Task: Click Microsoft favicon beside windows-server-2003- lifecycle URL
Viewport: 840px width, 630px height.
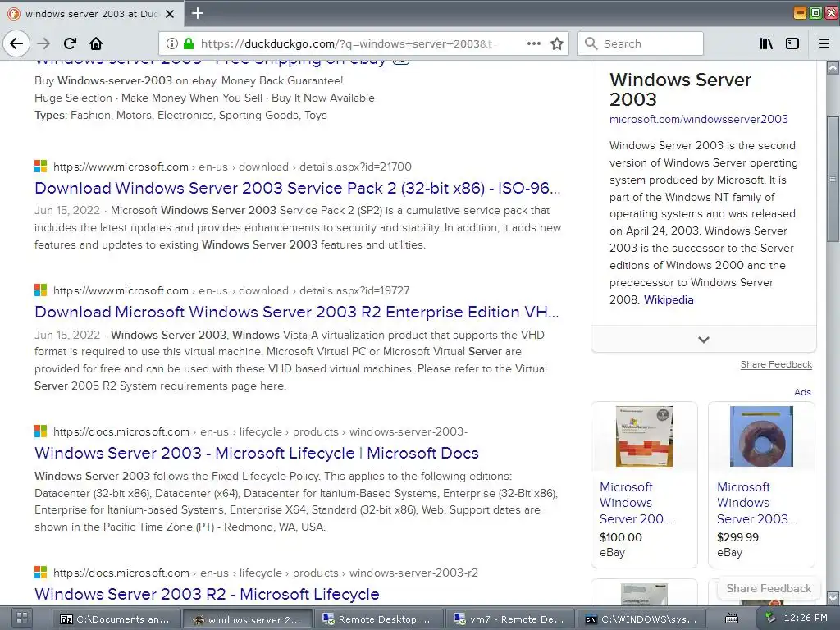Action: click(x=41, y=431)
